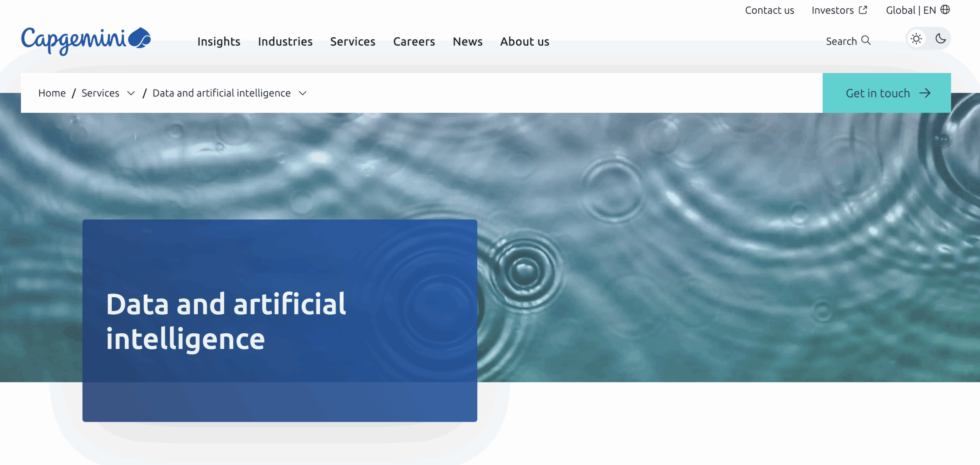Click the search magnifier icon
The width and height of the screenshot is (980, 465).
866,41
